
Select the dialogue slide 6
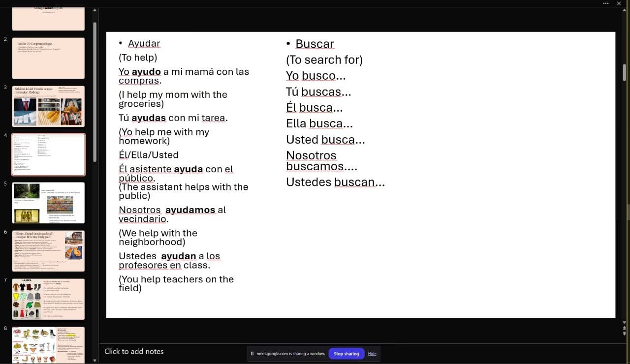[48, 250]
